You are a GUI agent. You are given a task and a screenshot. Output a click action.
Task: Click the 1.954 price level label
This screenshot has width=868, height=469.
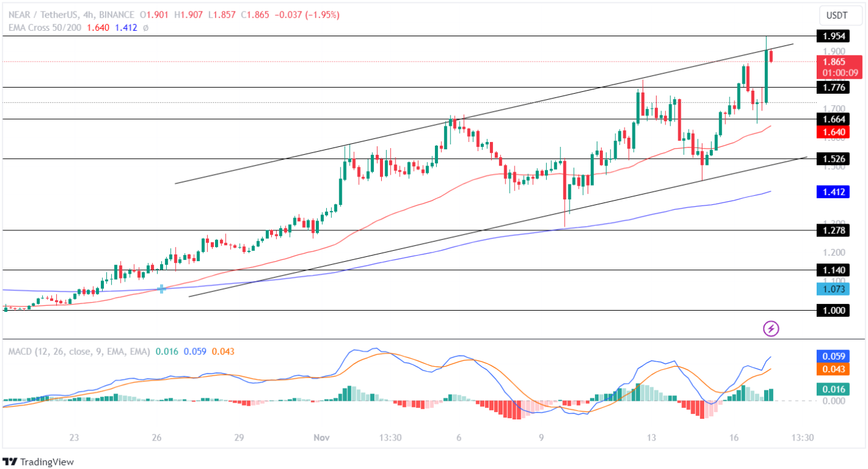tap(832, 36)
